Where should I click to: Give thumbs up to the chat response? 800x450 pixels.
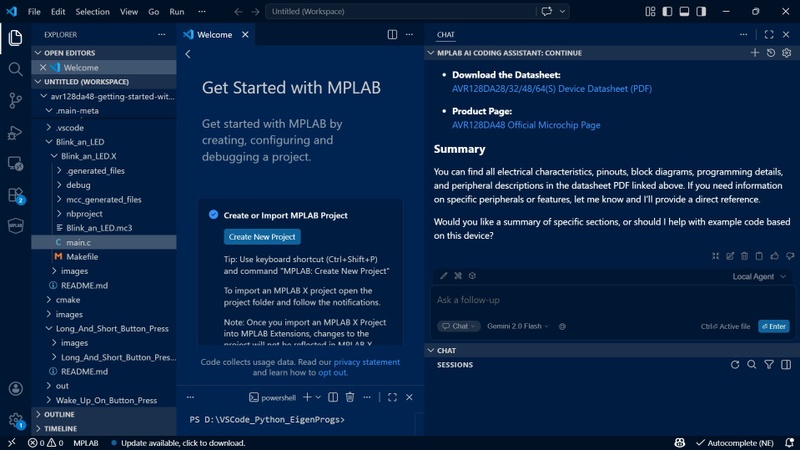tap(774, 256)
